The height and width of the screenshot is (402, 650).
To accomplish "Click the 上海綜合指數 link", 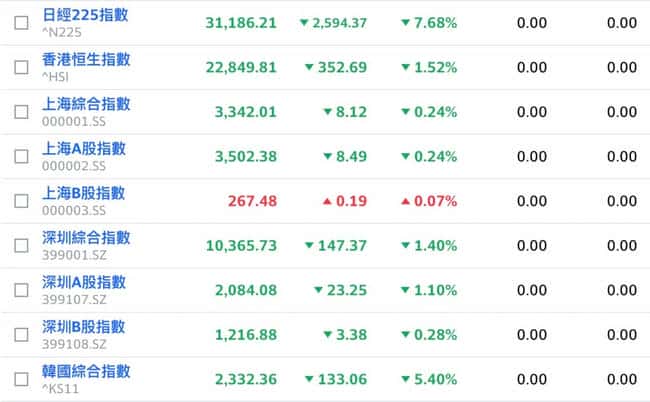I will tap(86, 105).
